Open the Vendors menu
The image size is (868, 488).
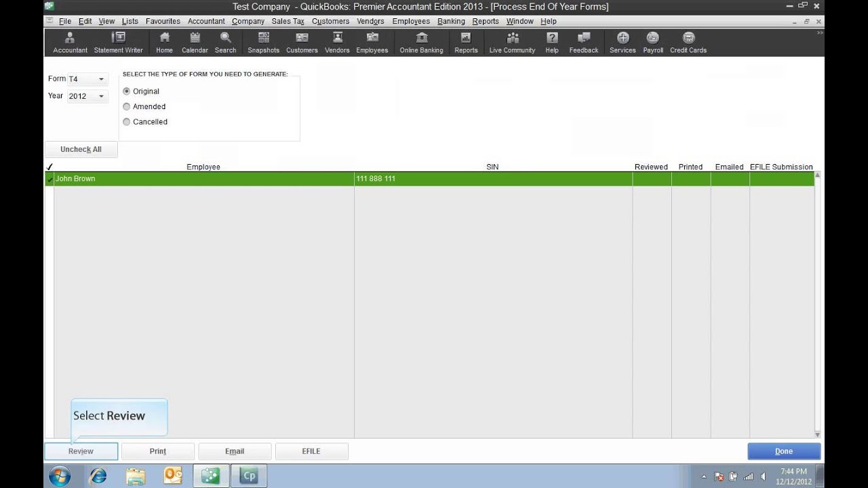point(370,21)
